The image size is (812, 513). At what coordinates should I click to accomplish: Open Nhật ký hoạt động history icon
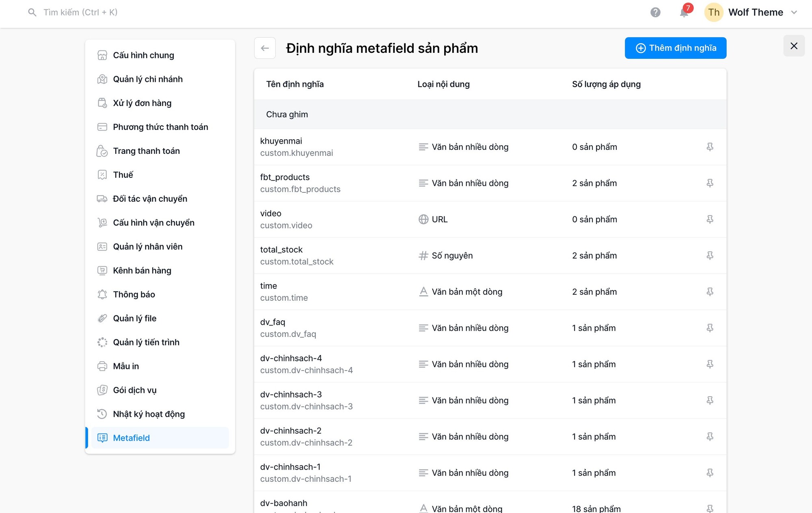(x=102, y=414)
